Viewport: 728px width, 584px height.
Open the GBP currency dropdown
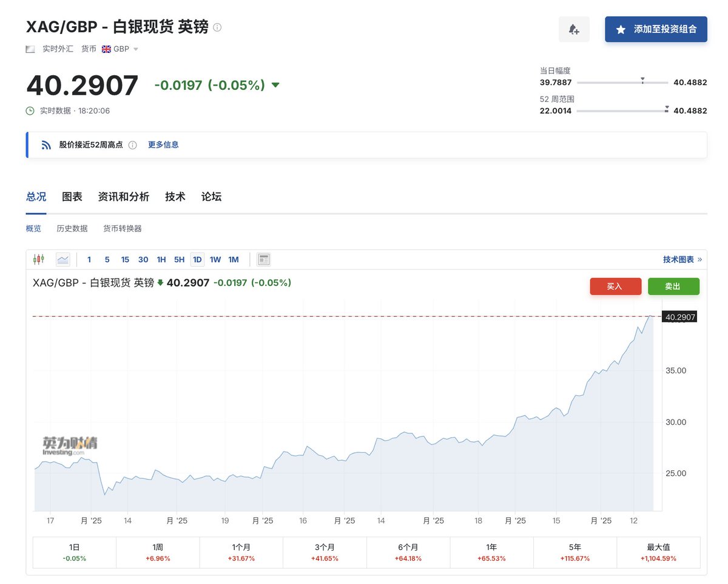120,49
